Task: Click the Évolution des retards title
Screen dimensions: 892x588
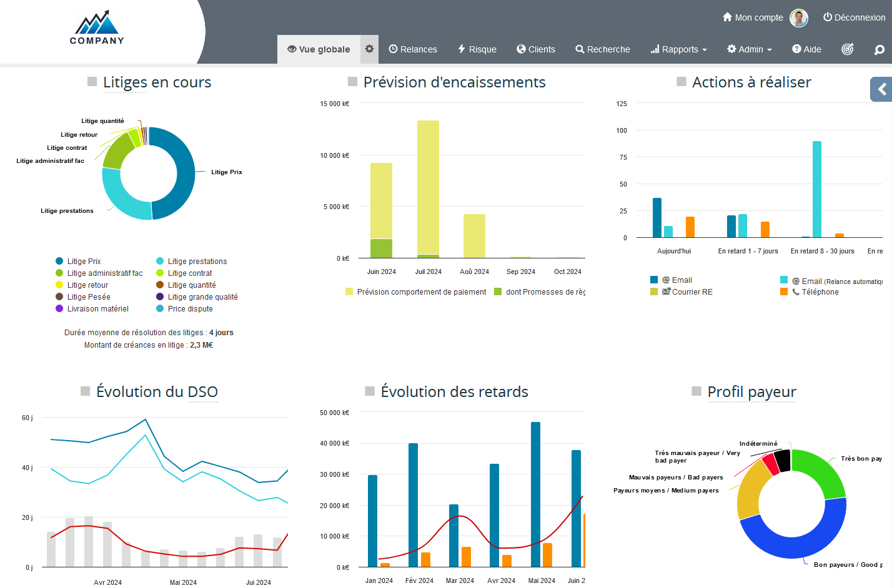Action: [454, 392]
